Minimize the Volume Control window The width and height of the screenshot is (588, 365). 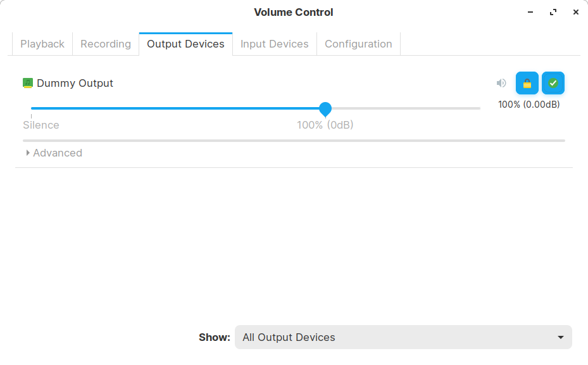[x=530, y=12]
